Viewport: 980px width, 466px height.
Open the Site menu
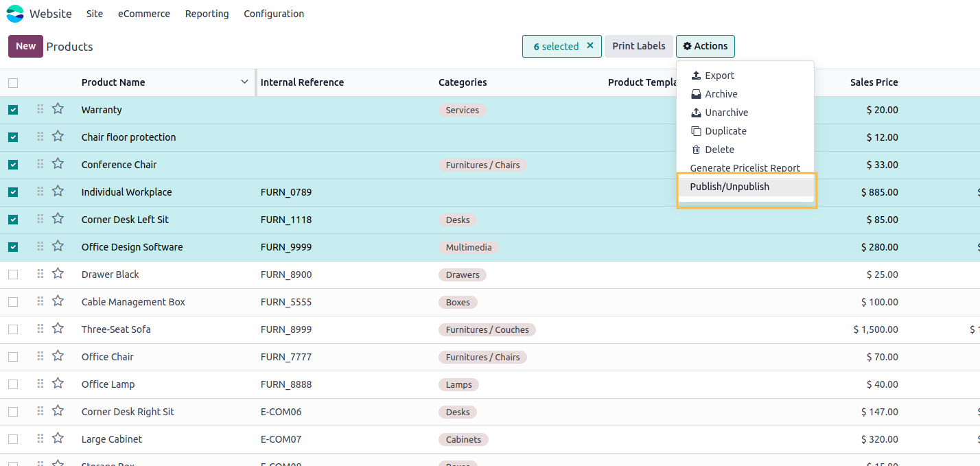coord(95,14)
